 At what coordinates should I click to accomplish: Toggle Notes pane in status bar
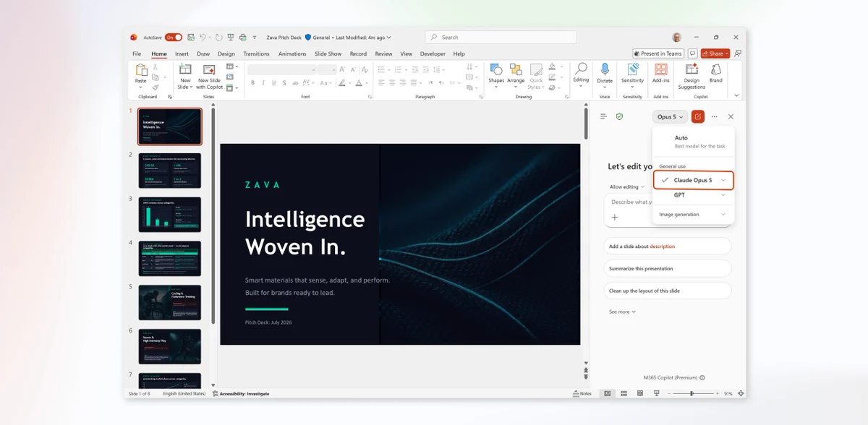(x=582, y=394)
